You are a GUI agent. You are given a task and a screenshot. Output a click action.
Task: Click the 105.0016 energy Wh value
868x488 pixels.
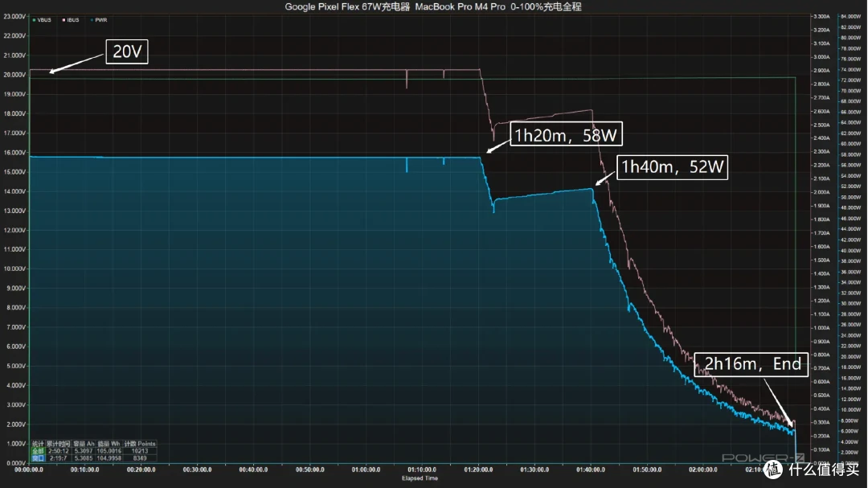pyautogui.click(x=109, y=451)
